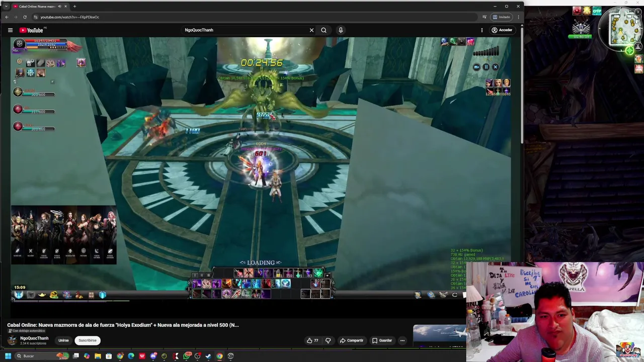
Task: Mute the Cabal Online tab audio
Action: tap(59, 7)
